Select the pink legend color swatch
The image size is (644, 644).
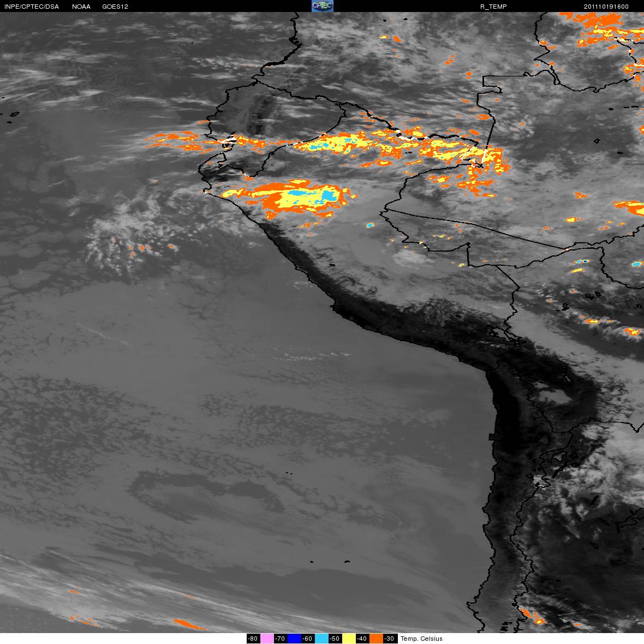267,638
